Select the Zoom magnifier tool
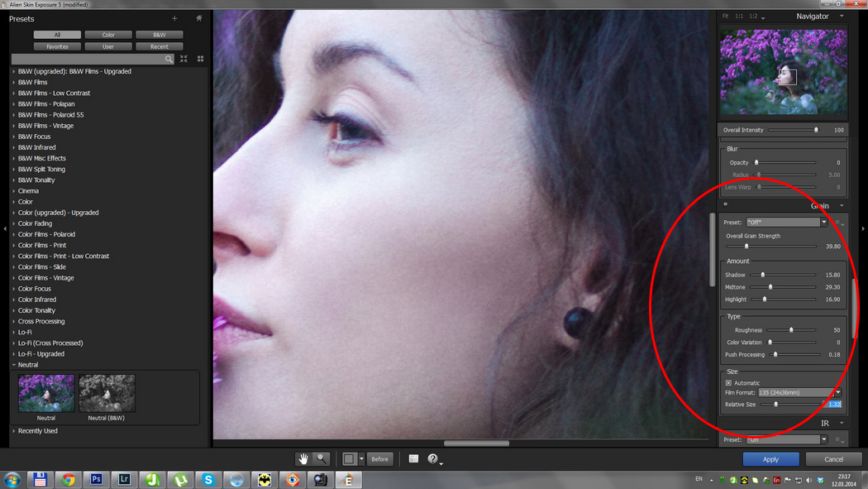 [x=321, y=458]
